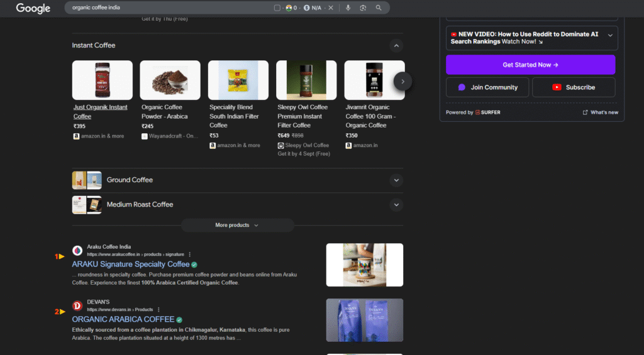The height and width of the screenshot is (355, 644).
Task: Click devans.in URL breadcrumb
Action: point(120,309)
